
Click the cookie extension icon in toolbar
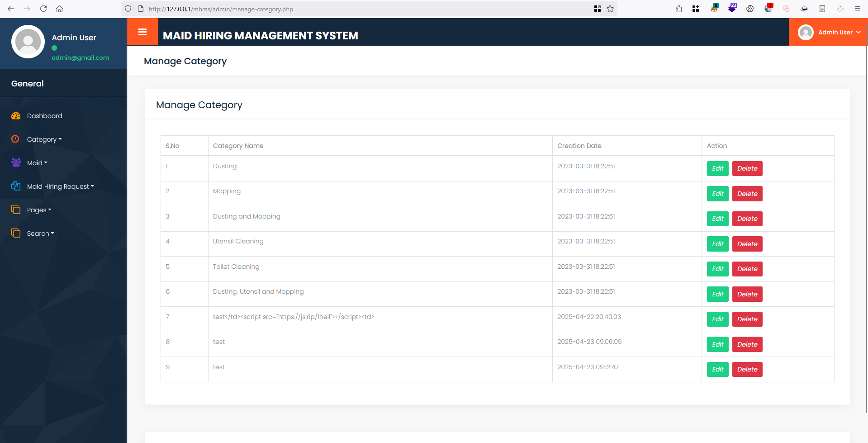[750, 9]
